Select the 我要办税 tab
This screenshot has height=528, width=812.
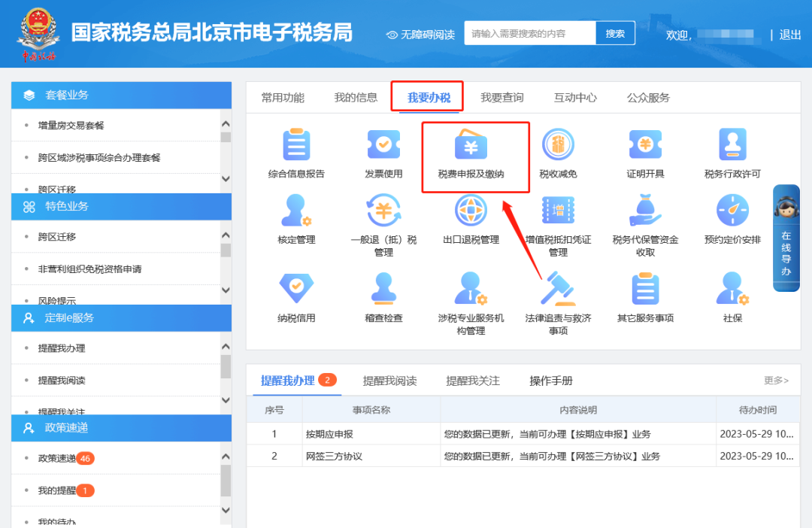coord(429,98)
